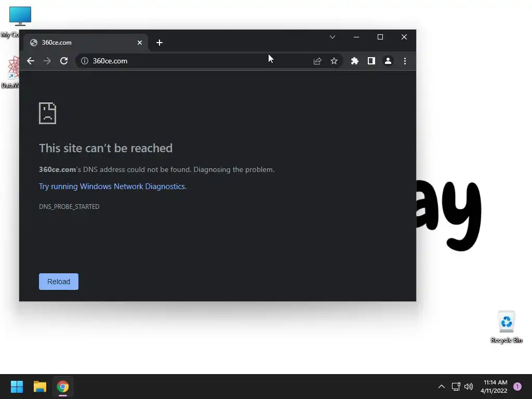Open File Explorer from the taskbar
532x399 pixels.
[39, 387]
